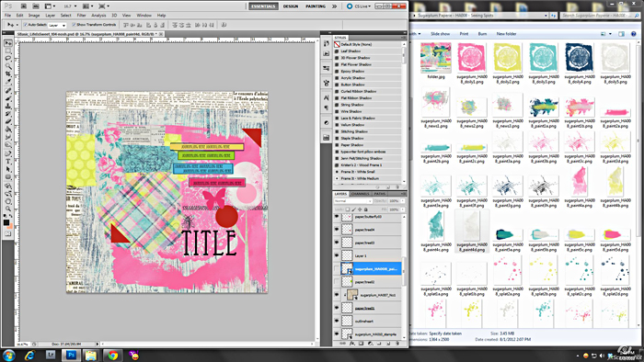Open Google Chrome from the taskbar
This screenshot has width=644, height=362.
pos(112,355)
